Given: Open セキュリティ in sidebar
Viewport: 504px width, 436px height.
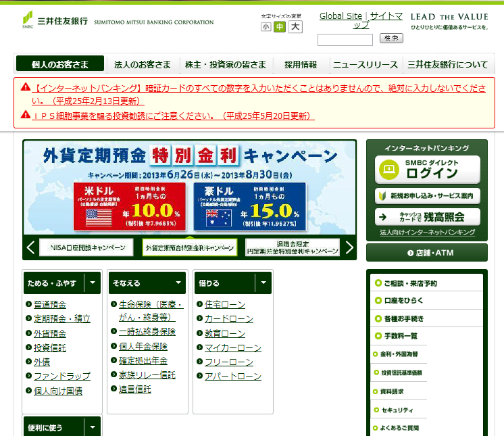Looking at the screenshot, I should [399, 410].
